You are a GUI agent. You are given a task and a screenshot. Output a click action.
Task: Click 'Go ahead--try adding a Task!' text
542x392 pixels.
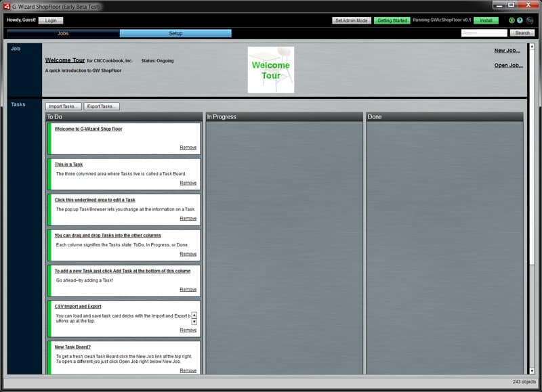coord(85,280)
